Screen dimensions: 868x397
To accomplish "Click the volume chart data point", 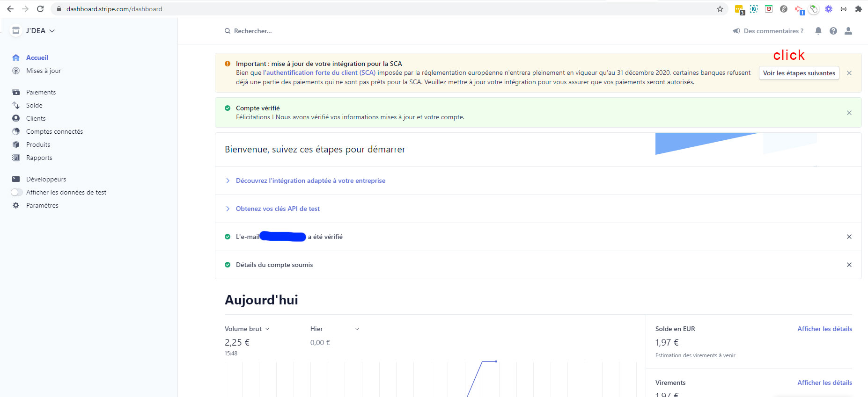I will coord(496,361).
